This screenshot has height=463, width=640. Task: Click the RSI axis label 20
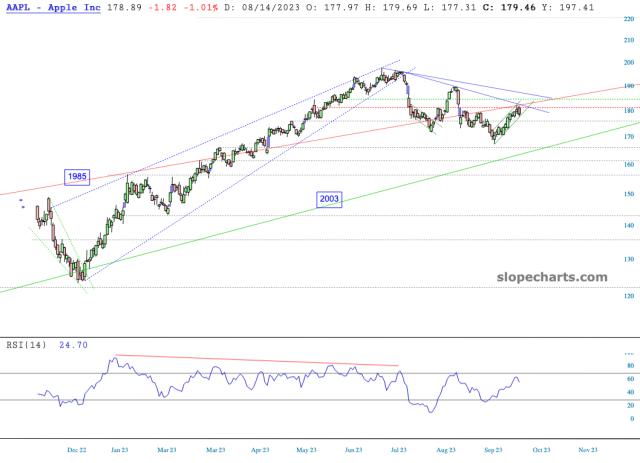[631, 405]
